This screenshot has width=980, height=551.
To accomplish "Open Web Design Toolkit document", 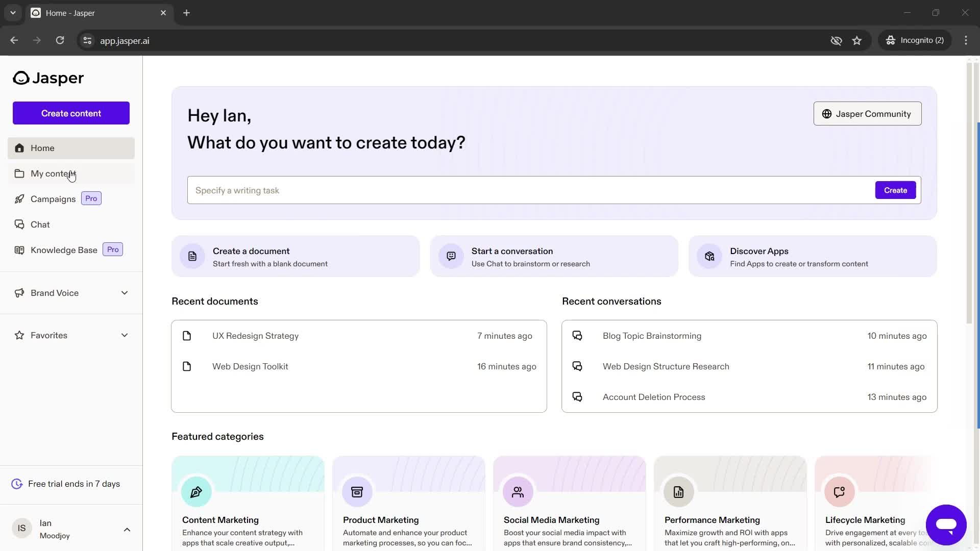I will point(251,366).
